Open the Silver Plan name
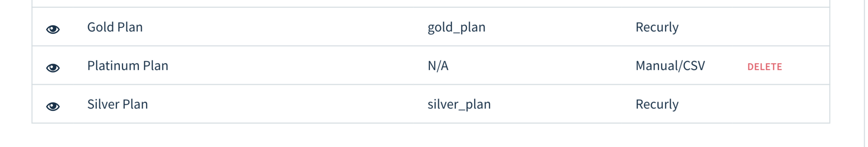Screen dimensions: 868x147 [x=117, y=104]
